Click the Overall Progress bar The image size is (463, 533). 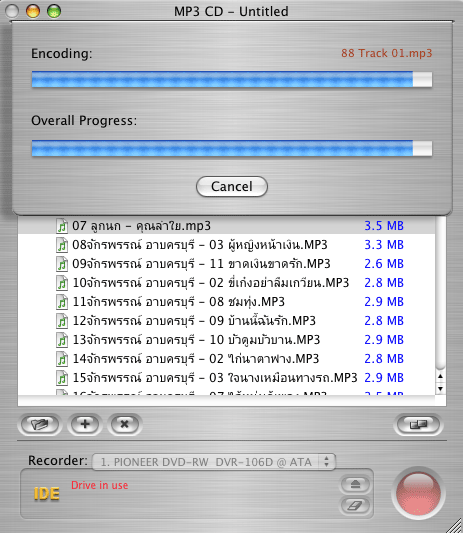pos(232,148)
